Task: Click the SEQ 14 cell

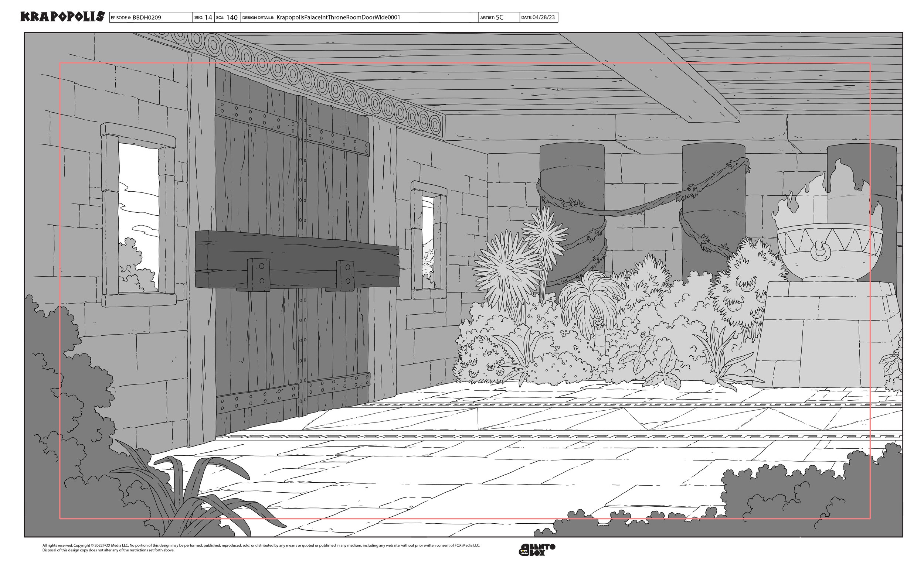Action: click(204, 17)
